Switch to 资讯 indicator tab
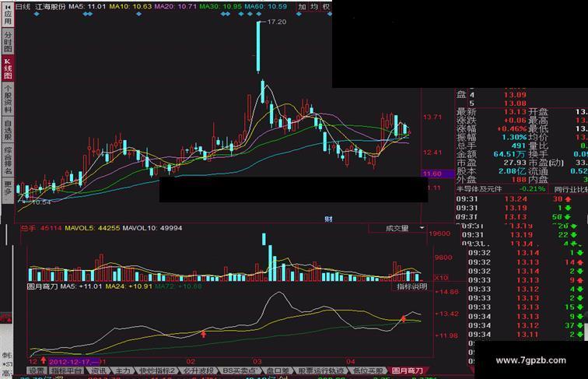Viewport: 588px width, 379px height. pyautogui.click(x=98, y=370)
